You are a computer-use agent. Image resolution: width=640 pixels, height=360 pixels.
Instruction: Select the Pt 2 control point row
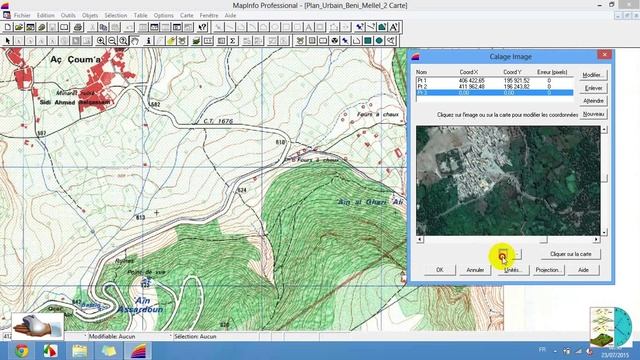pyautogui.click(x=494, y=87)
